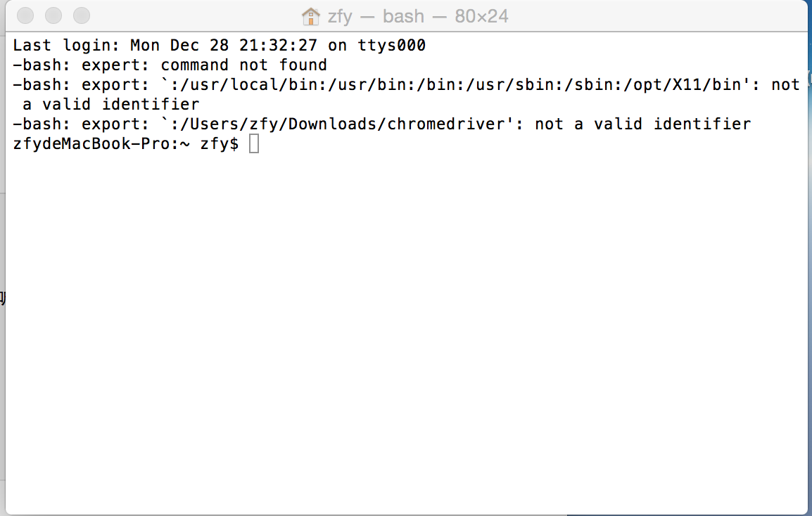Image resolution: width=812 pixels, height=516 pixels.
Task: Click the "ttys000" text
Action: click(391, 46)
